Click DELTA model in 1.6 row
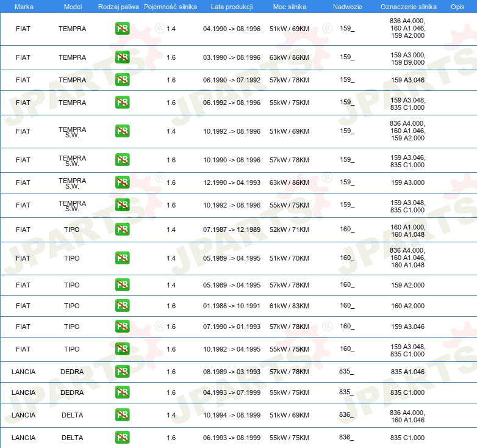477x448 pixels. point(73,438)
